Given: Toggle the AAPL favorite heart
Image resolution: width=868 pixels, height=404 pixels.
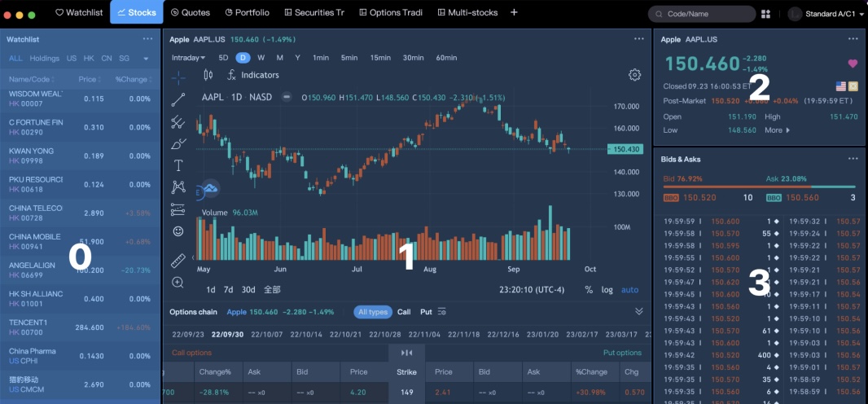Looking at the screenshot, I should [x=853, y=64].
